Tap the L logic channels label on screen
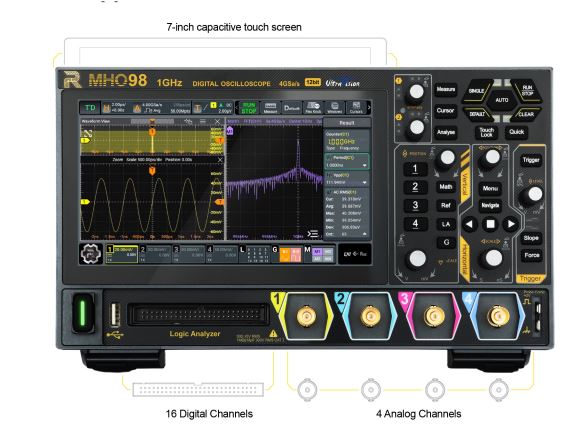 (x=242, y=249)
